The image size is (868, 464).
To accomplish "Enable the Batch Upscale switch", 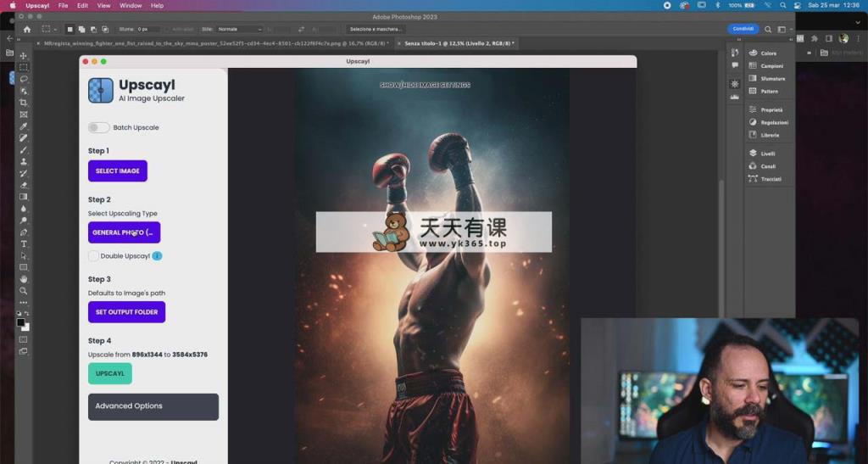I will click(x=98, y=127).
